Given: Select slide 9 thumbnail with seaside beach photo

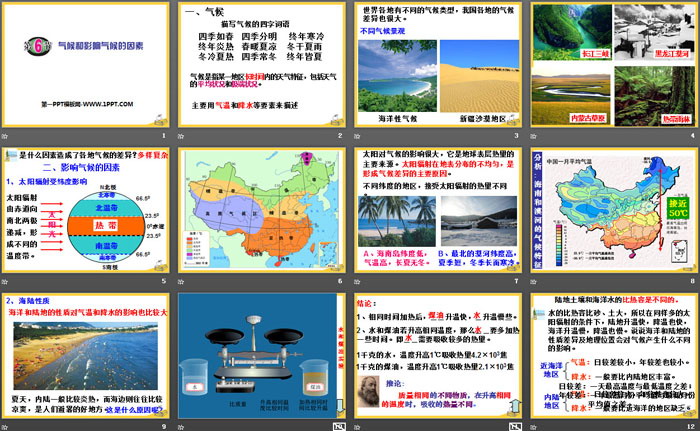Looking at the screenshot, I should click(x=86, y=356).
